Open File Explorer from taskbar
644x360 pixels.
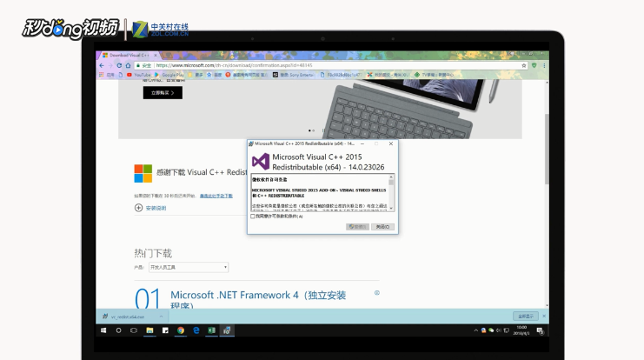pos(149,330)
